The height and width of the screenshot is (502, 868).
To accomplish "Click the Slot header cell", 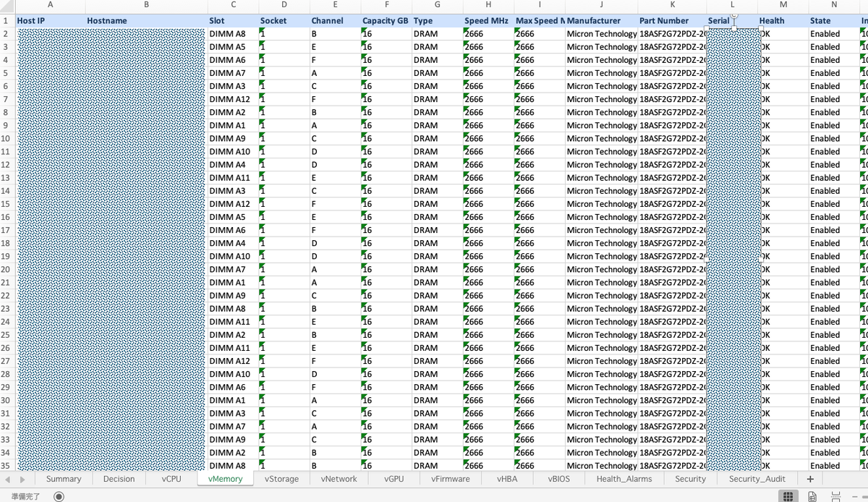I will (233, 20).
